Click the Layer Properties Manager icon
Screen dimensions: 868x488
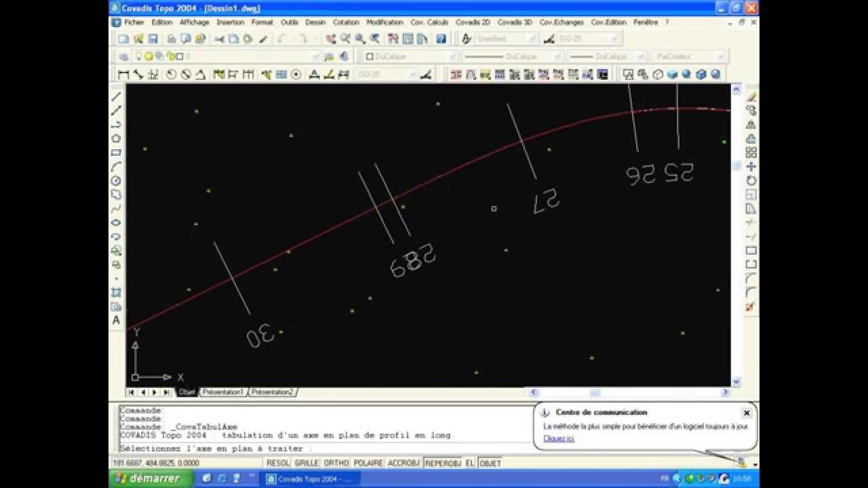coord(124,57)
